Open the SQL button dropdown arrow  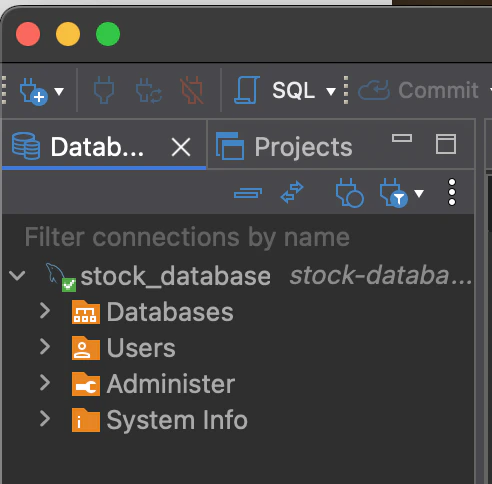(331, 91)
